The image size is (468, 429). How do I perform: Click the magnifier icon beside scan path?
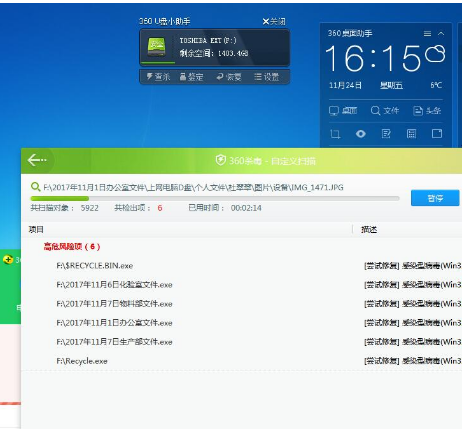[x=35, y=187]
